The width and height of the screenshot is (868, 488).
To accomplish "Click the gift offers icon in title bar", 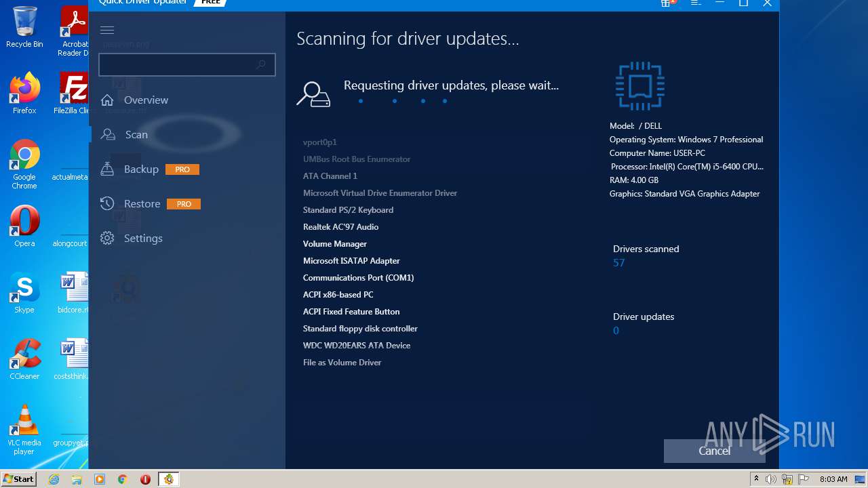I will 667,3.
